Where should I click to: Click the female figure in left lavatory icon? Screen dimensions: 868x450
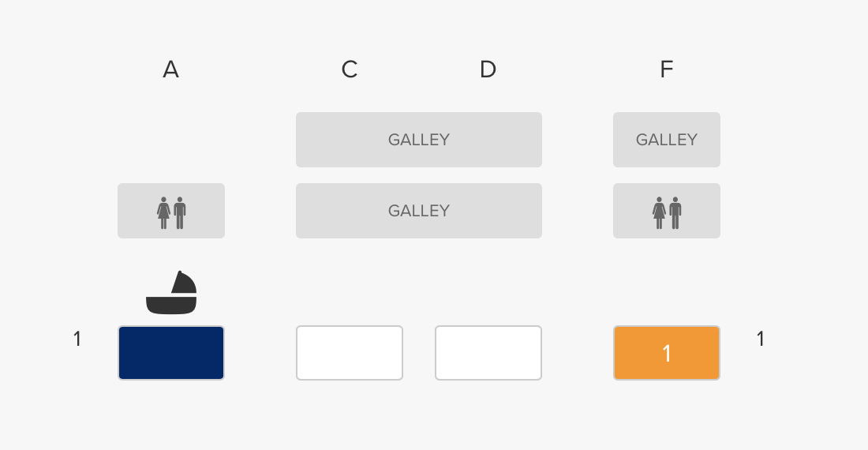click(x=164, y=212)
